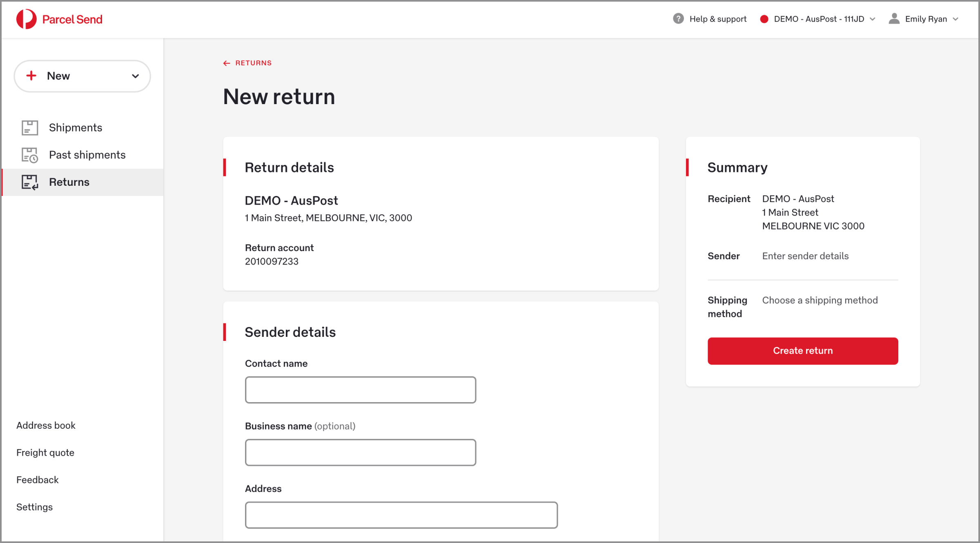This screenshot has width=980, height=543.
Task: Expand the Emily Ryan user menu chevron
Action: click(955, 19)
